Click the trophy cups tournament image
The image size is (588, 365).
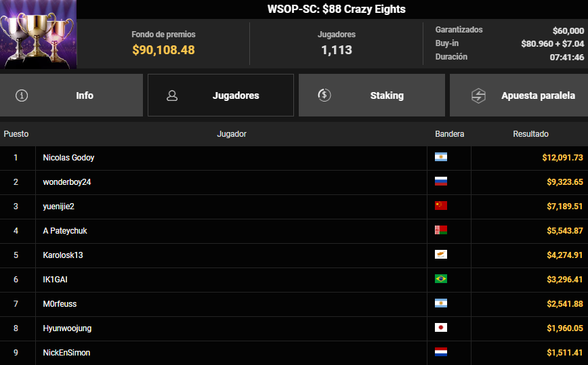tap(38, 34)
